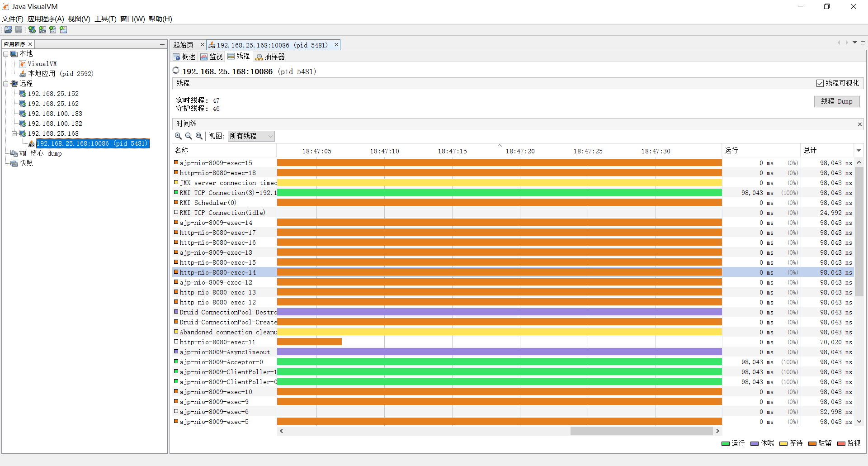
Task: Switch to the 概述 tab
Action: 184,57
